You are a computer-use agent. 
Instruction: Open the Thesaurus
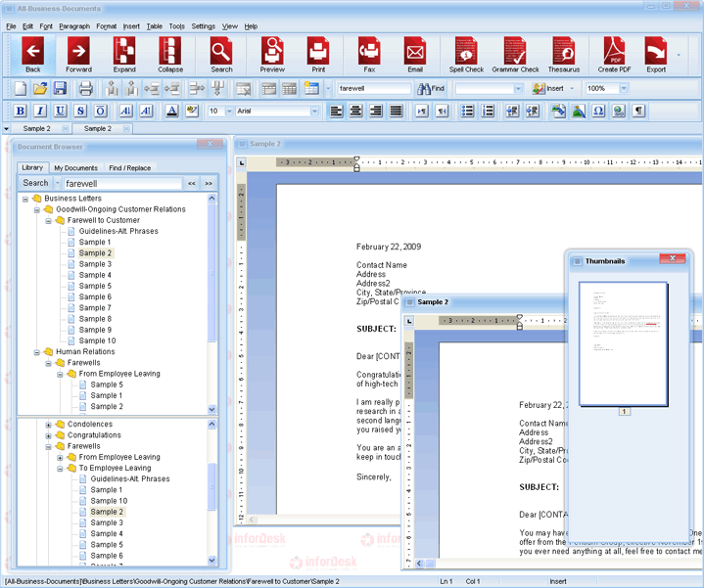564,55
